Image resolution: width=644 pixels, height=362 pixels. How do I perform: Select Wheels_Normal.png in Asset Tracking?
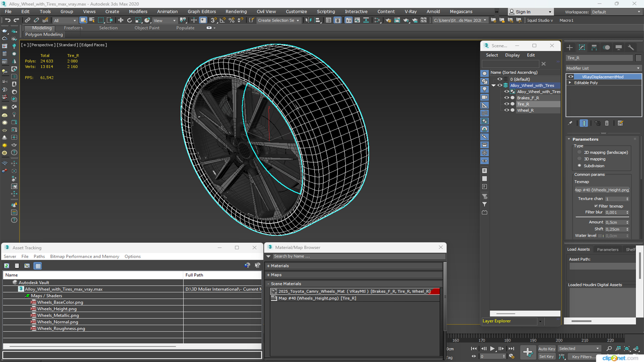pos(57,322)
